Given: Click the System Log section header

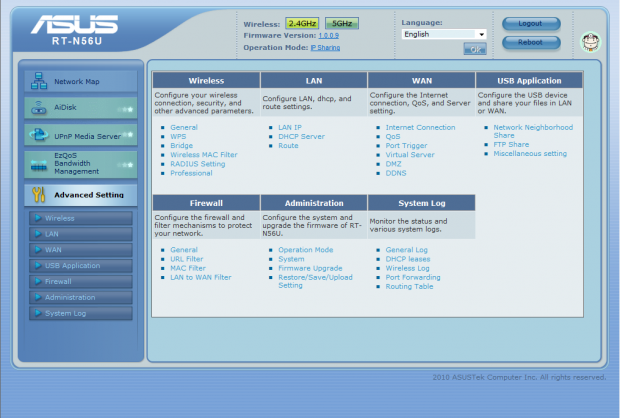Looking at the screenshot, I should [x=422, y=203].
